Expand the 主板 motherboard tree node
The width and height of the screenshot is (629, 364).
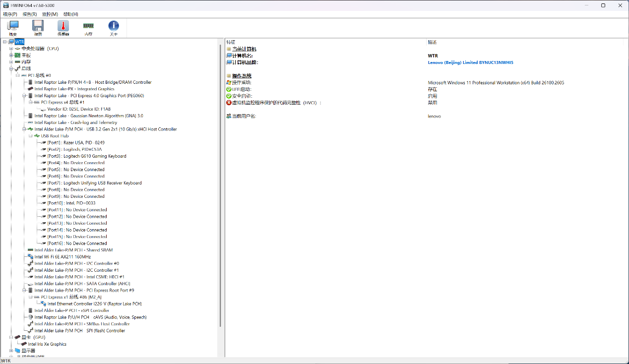click(x=11, y=56)
